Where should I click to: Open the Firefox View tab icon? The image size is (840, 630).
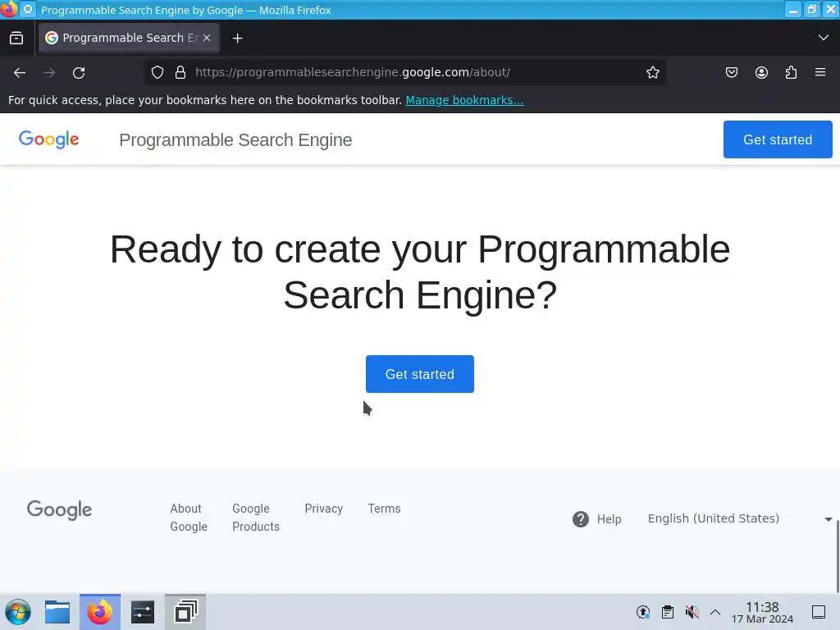(x=16, y=38)
